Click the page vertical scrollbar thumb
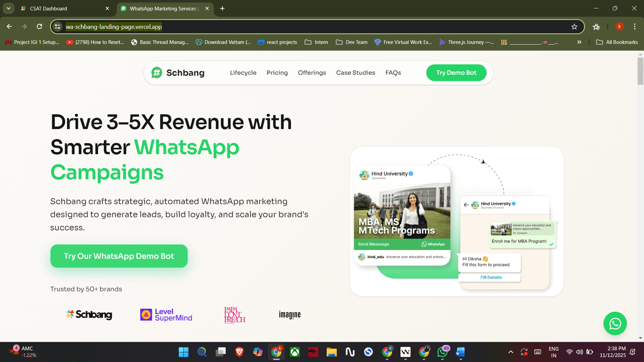The height and width of the screenshot is (362, 644). click(x=640, y=71)
